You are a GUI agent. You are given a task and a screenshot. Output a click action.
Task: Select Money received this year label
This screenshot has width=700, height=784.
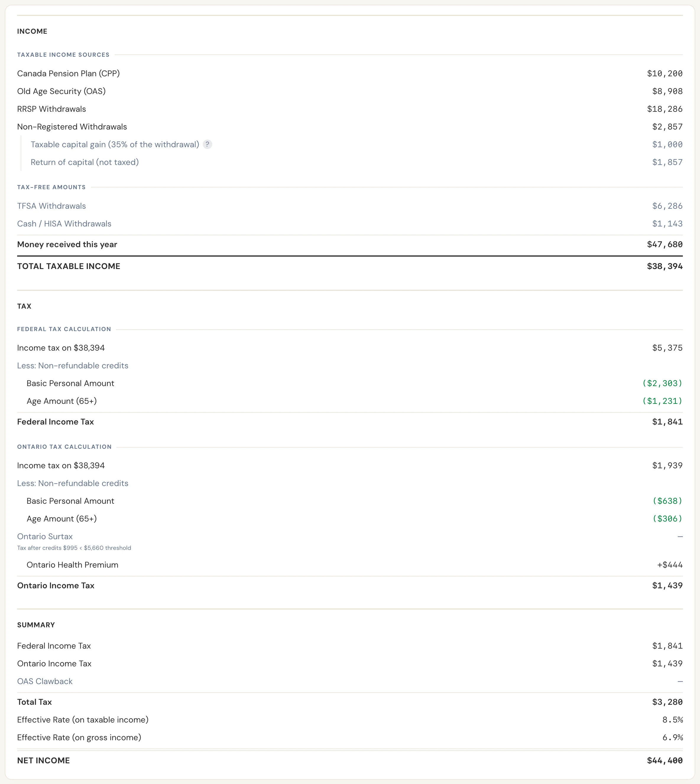click(x=67, y=244)
